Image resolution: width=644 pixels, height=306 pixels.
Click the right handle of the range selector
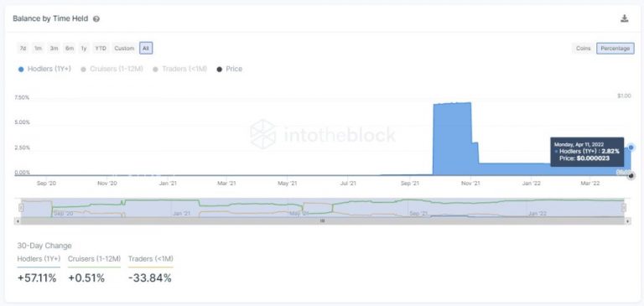(624, 208)
